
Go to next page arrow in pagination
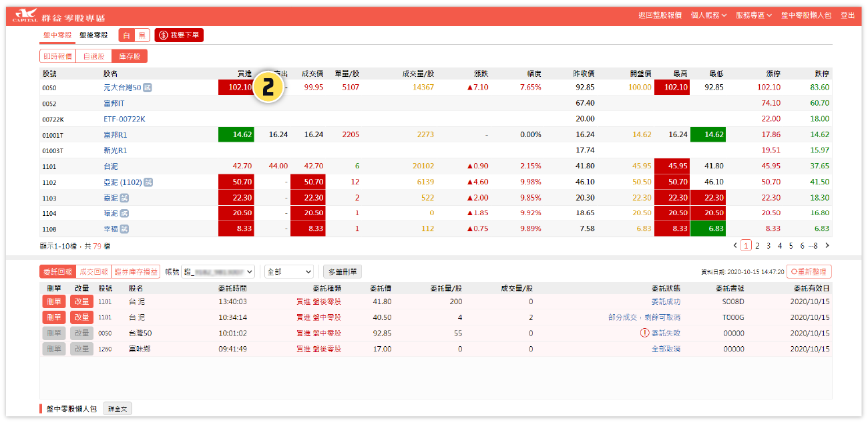click(827, 245)
